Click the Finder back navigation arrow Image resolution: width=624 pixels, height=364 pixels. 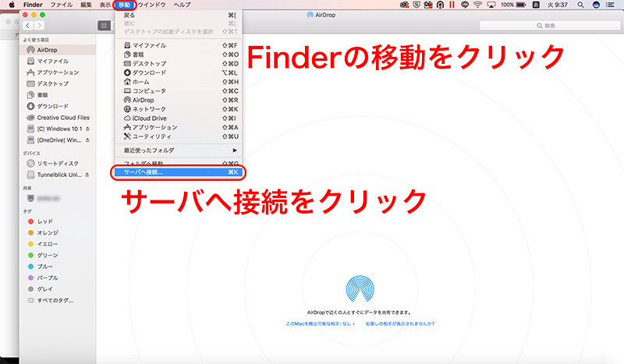tap(28, 26)
